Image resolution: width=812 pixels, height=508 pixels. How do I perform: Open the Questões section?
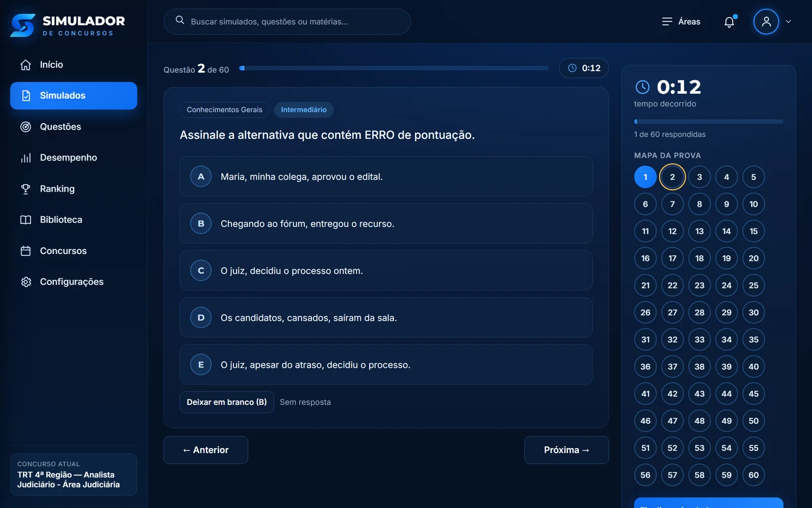(74, 127)
